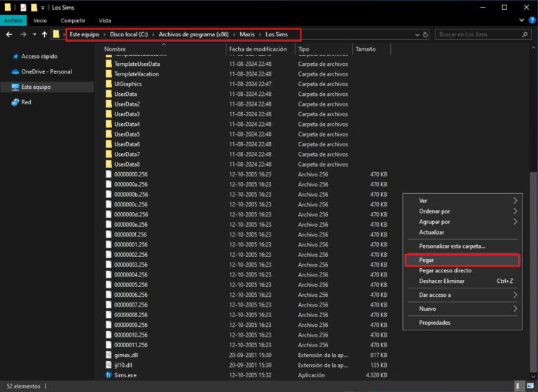Click Maxis in the breadcrumb path
The image size is (538, 392).
[x=247, y=34]
